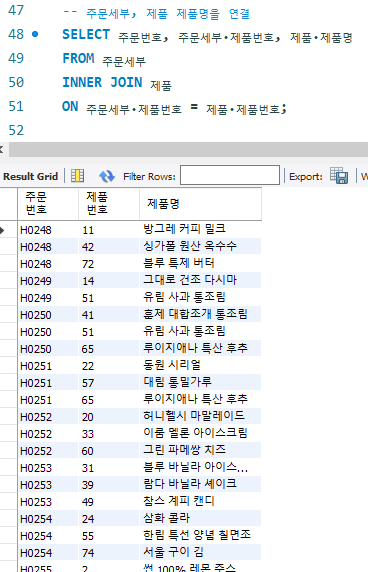Select the cell '싱가폴 원산 옥수수'
Viewport: 368px width, 572px height.
click(200, 246)
